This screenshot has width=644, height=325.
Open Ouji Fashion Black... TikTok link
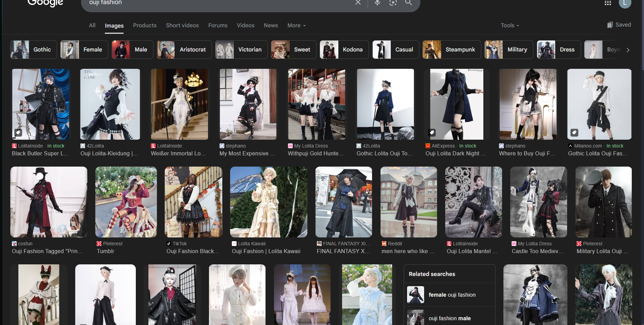(x=193, y=251)
